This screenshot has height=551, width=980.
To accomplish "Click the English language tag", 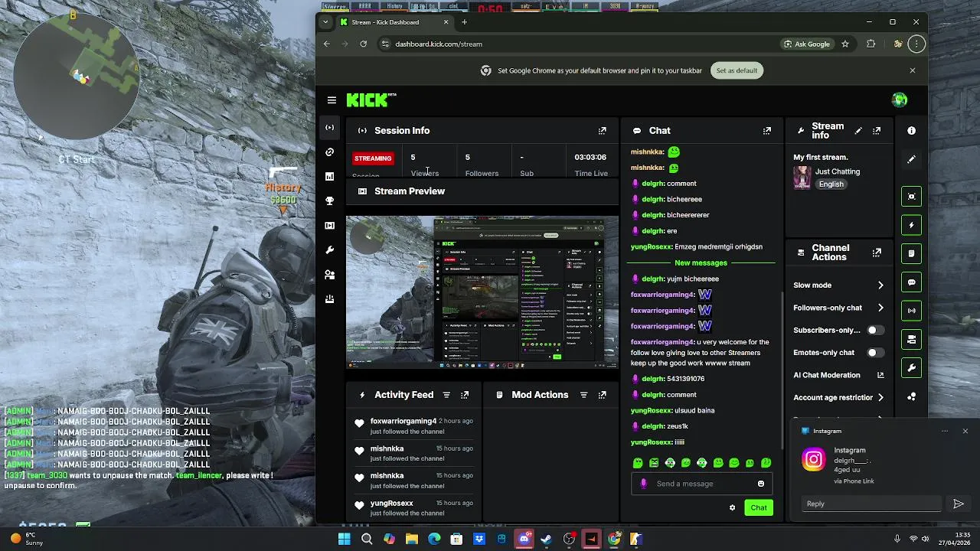I will click(x=831, y=184).
